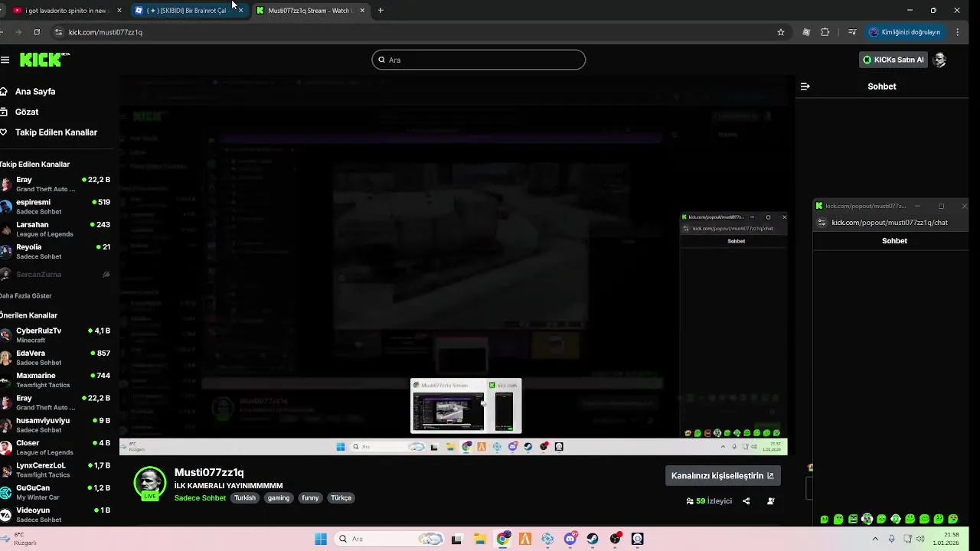
Task: Click the search field labeled Ara
Action: click(x=479, y=60)
